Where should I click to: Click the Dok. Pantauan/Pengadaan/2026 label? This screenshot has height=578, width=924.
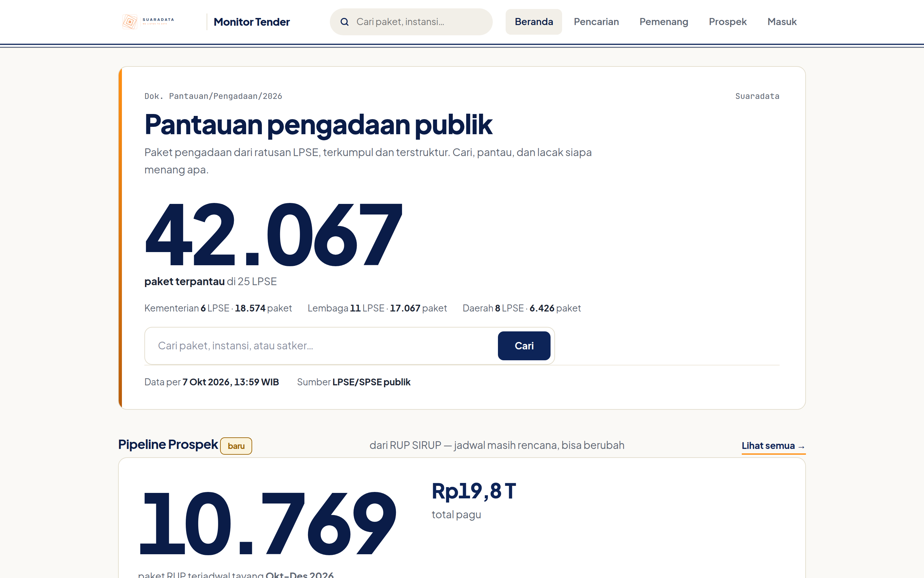(x=213, y=96)
